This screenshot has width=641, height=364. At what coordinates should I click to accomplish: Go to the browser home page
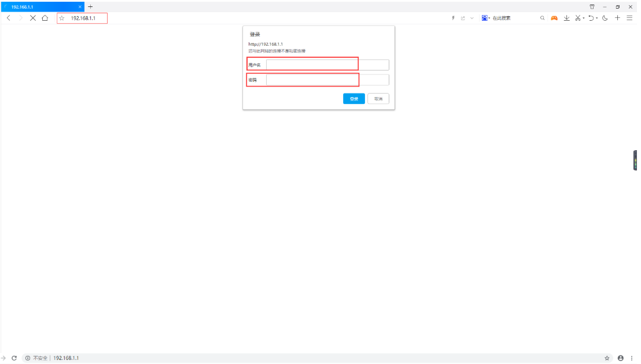(45, 18)
